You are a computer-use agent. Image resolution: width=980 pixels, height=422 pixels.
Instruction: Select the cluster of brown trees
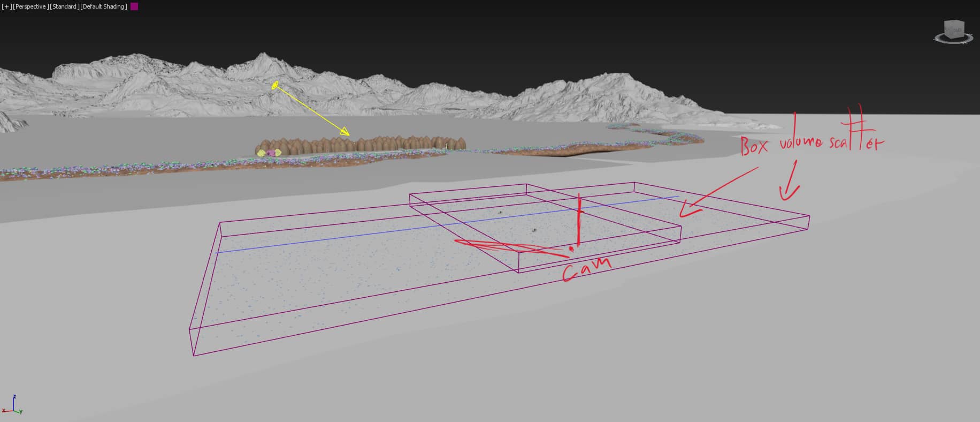coord(364,145)
